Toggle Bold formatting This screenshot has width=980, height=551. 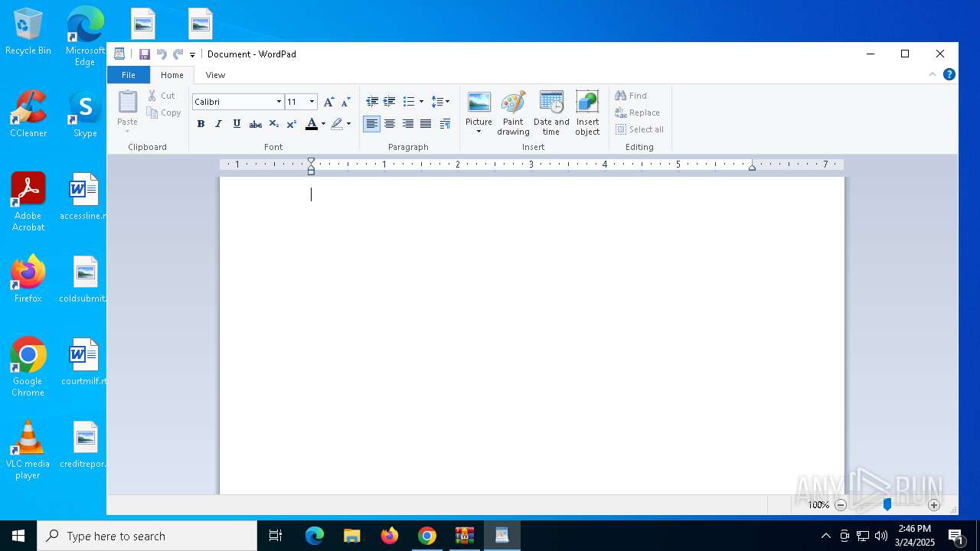click(x=201, y=124)
